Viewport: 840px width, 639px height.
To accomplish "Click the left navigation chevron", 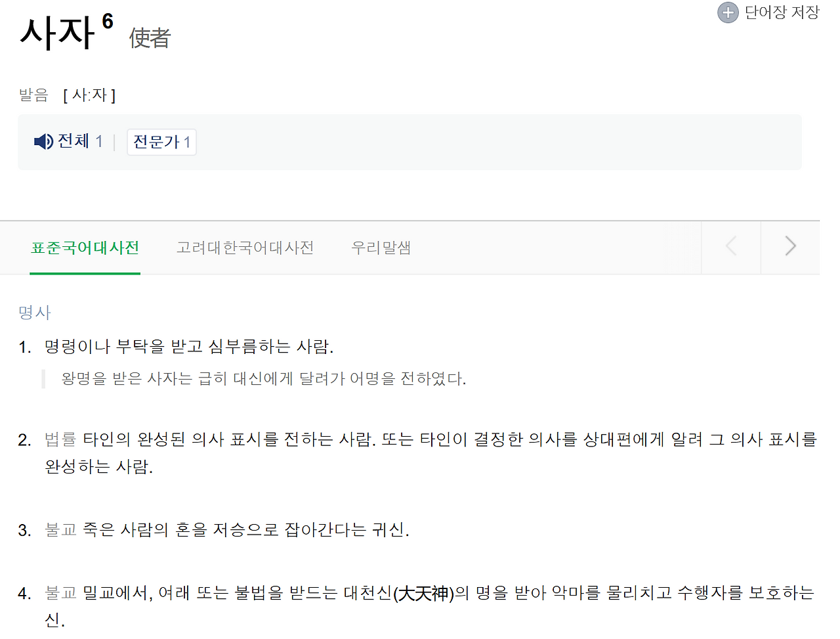I will click(x=731, y=246).
